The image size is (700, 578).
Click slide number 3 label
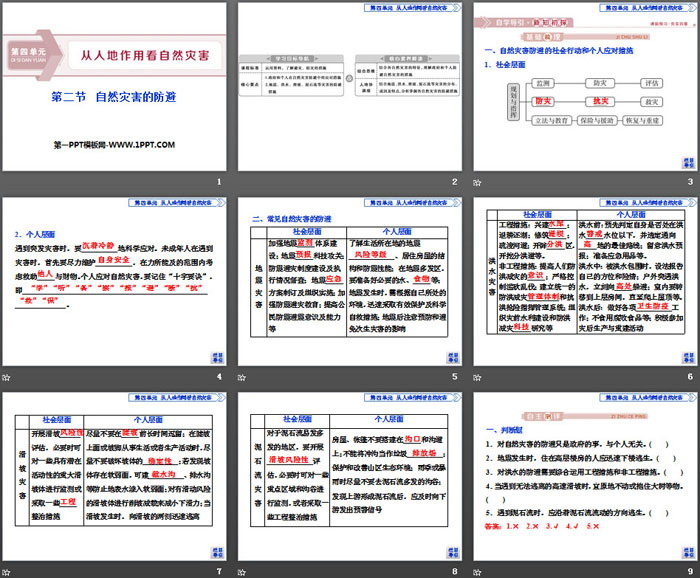click(688, 181)
